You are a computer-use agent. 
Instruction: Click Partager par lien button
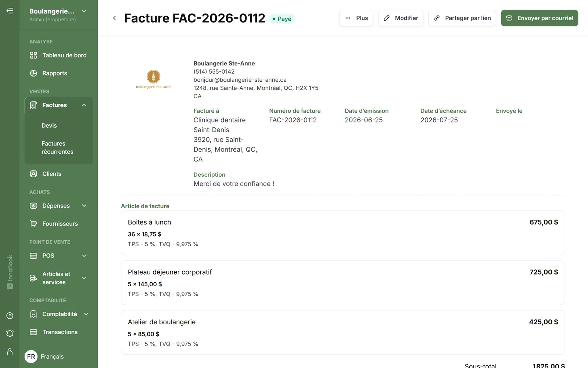coord(462,18)
